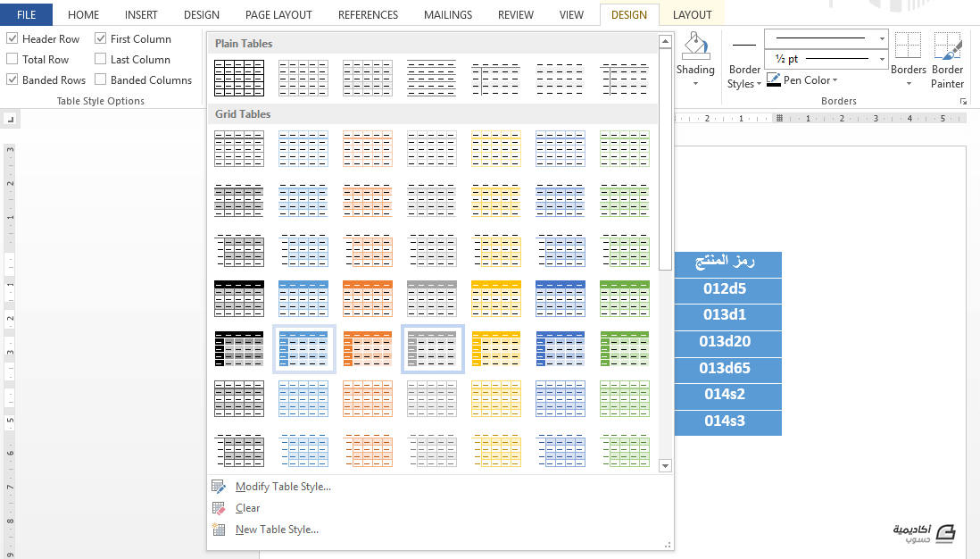
Task: Choose the blue style in the first Grid Tables row
Action: click(x=303, y=149)
